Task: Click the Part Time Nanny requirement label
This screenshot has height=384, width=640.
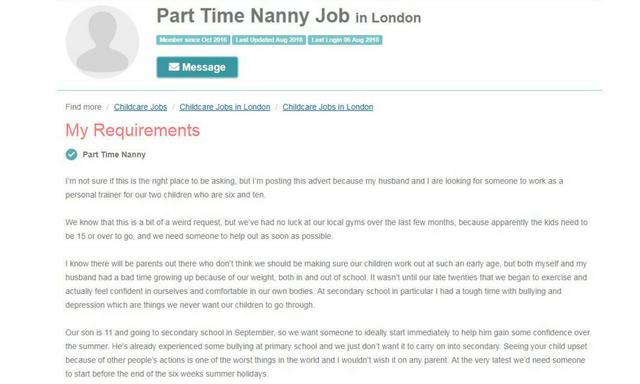Action: click(114, 155)
